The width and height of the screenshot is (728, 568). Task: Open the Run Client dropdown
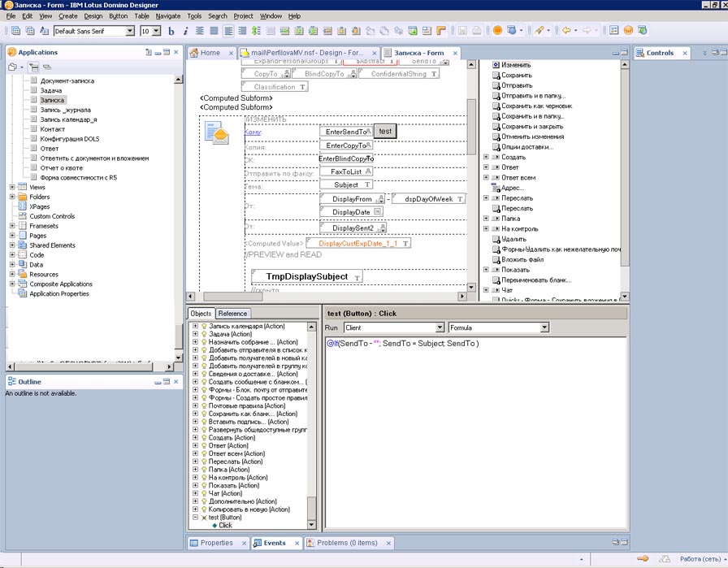(440, 328)
